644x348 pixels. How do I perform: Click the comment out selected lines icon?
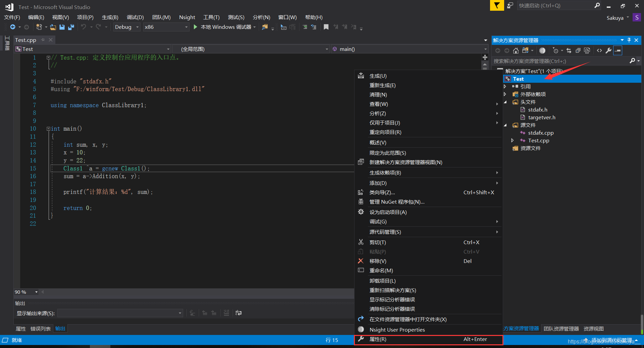[305, 27]
